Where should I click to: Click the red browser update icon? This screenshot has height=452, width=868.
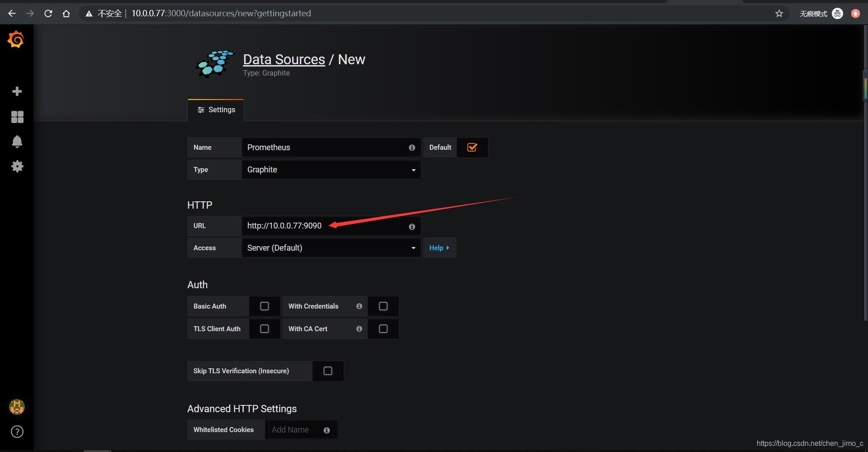(855, 14)
